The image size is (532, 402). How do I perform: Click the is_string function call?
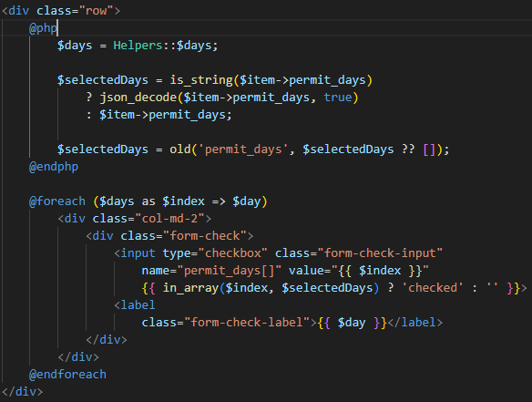201,80
